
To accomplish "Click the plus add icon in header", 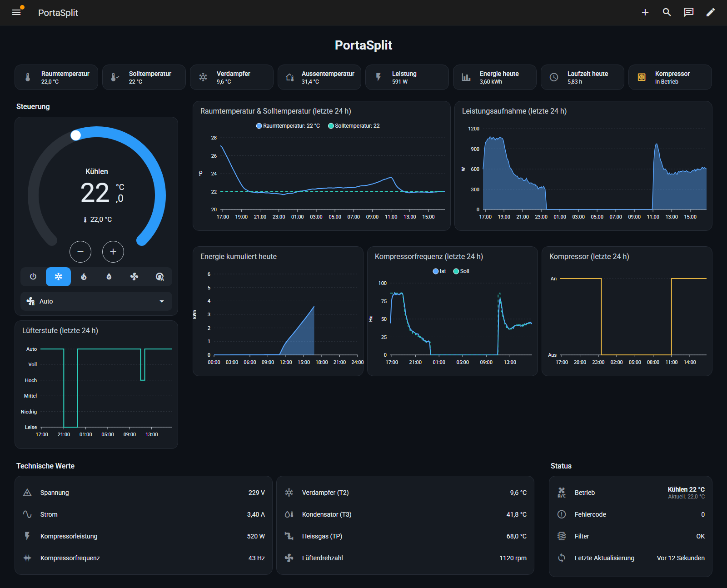I will coord(645,12).
